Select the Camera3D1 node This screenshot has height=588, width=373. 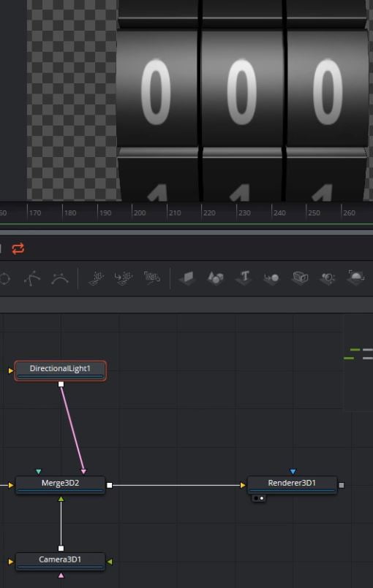[x=60, y=562]
